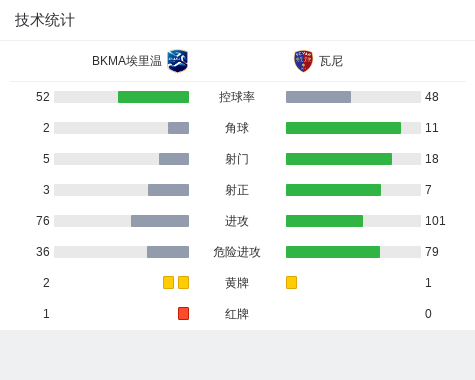Click BKMA's red card icon
The width and height of the screenshot is (475, 380).
(x=183, y=314)
